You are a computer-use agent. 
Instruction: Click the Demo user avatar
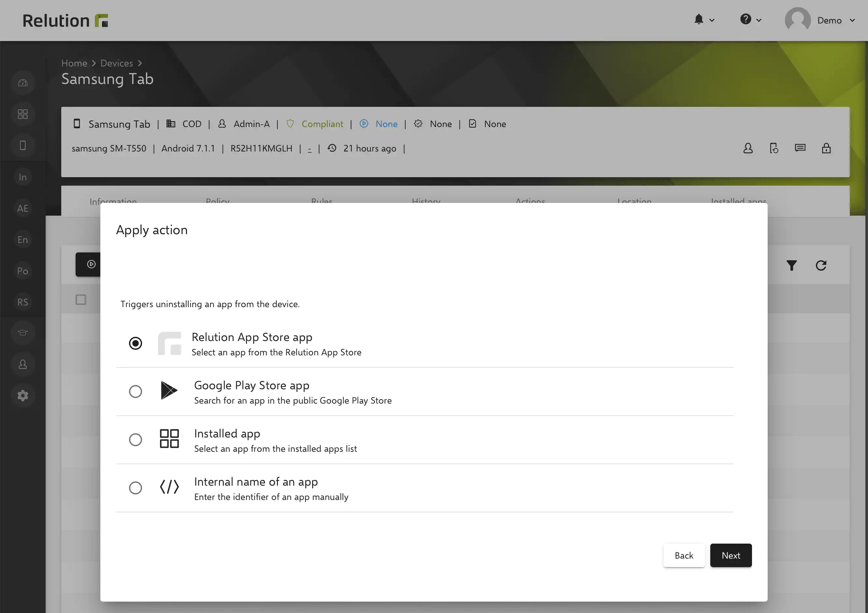pyautogui.click(x=798, y=20)
